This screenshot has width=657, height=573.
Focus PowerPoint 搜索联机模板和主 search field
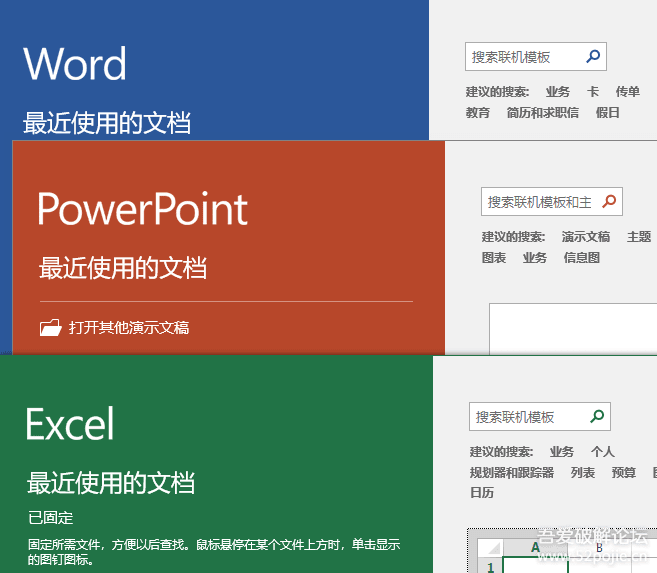551,201
